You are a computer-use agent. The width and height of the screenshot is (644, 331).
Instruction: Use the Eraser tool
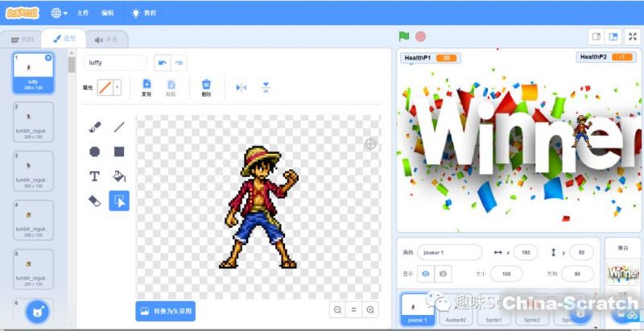click(x=95, y=201)
